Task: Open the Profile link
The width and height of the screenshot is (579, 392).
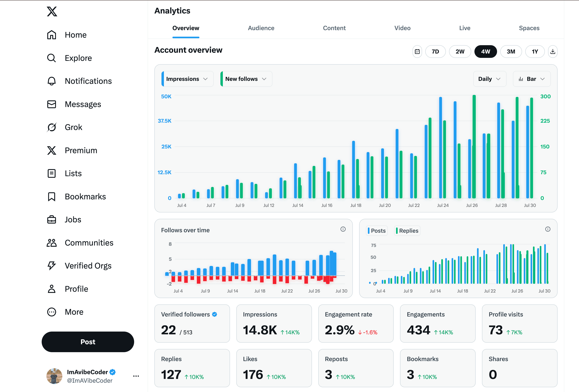Action: click(x=76, y=289)
